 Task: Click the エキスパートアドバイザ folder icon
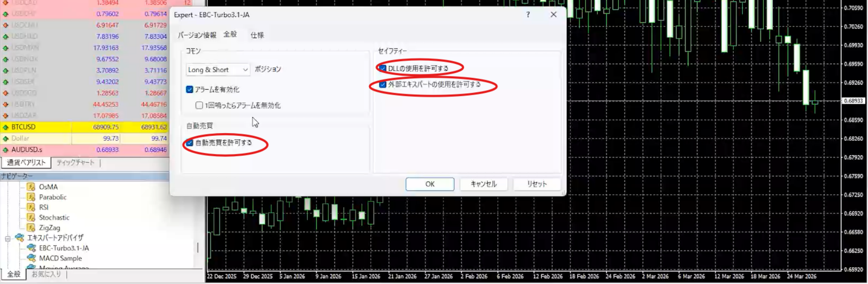19,237
